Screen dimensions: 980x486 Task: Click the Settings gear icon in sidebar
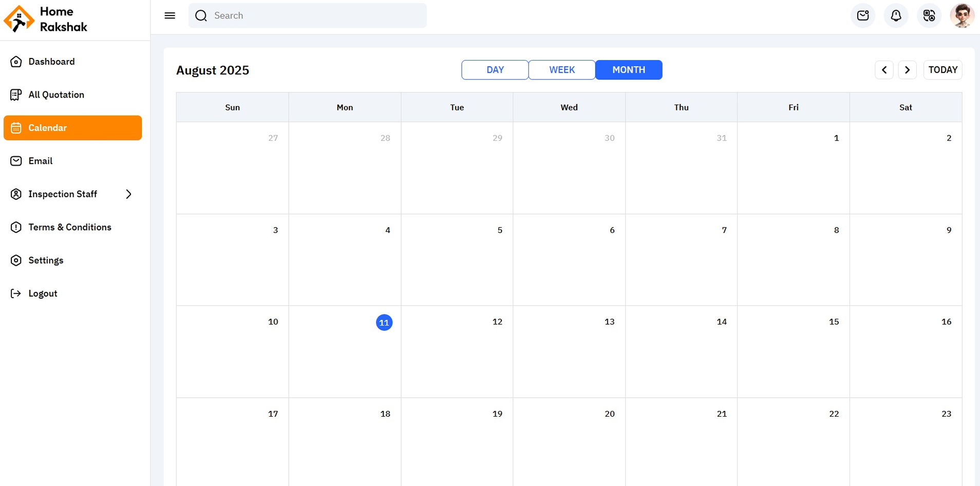tap(16, 260)
